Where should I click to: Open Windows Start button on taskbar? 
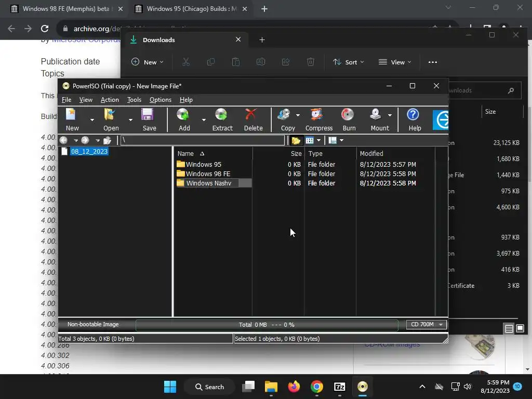click(x=170, y=387)
